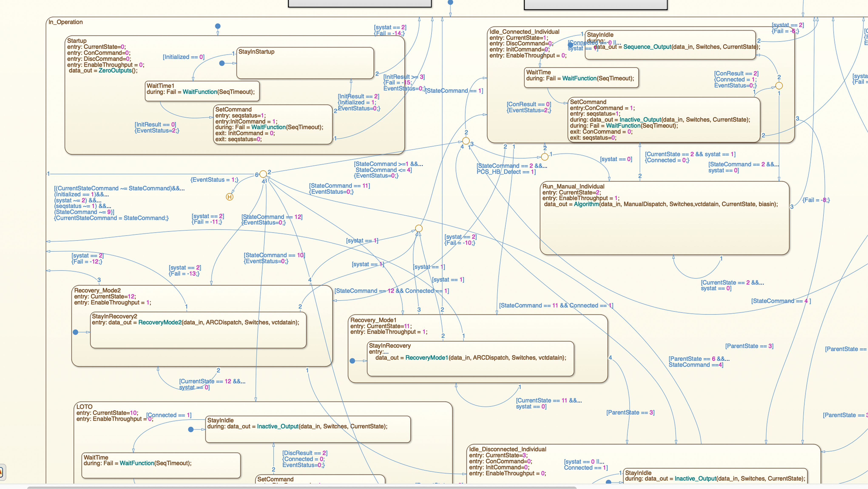This screenshot has width=868, height=489.
Task: Select the Run_Manual_Individual state
Action: pos(664,229)
